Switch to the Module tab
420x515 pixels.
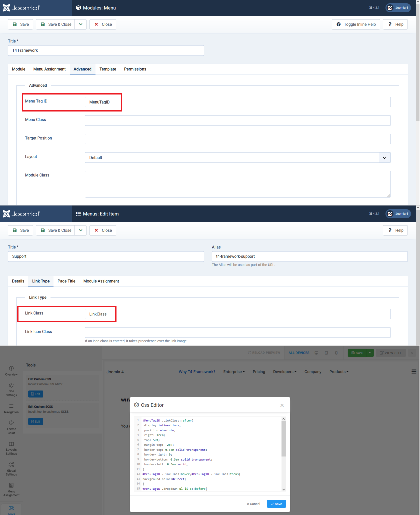(19, 69)
